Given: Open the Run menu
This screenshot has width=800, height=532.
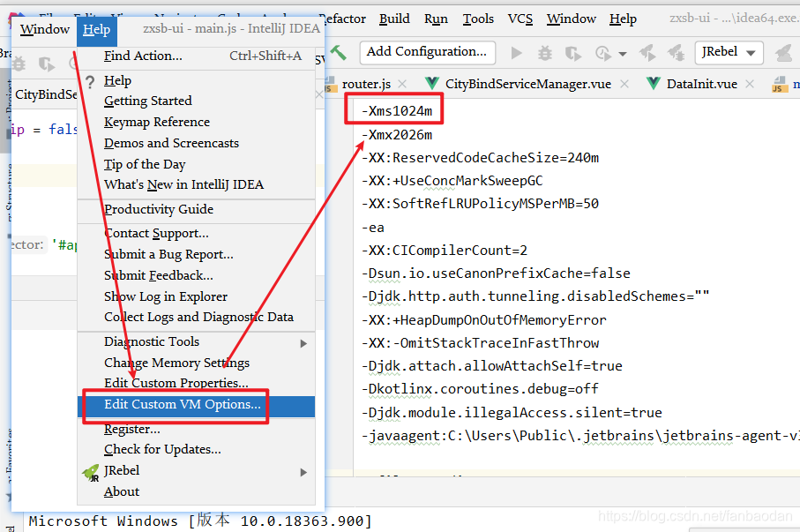Looking at the screenshot, I should click(436, 19).
